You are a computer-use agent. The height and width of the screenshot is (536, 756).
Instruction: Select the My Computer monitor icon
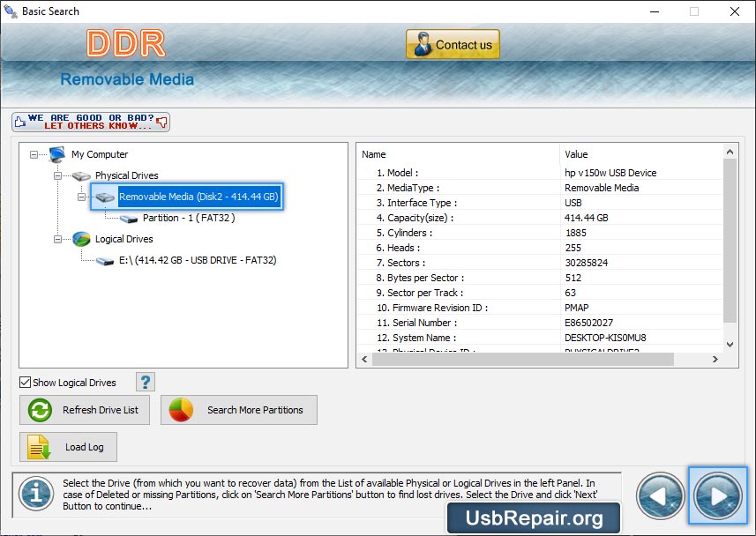point(56,155)
